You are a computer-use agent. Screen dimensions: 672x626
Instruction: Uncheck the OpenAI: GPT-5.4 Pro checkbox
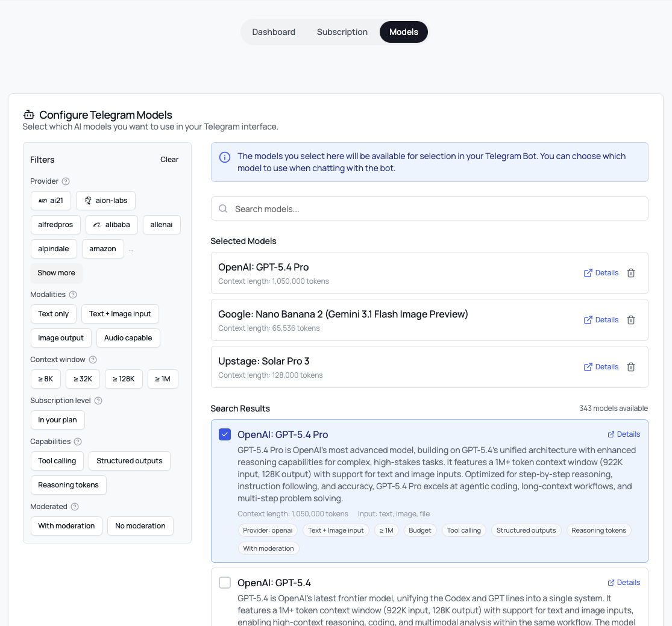click(225, 434)
